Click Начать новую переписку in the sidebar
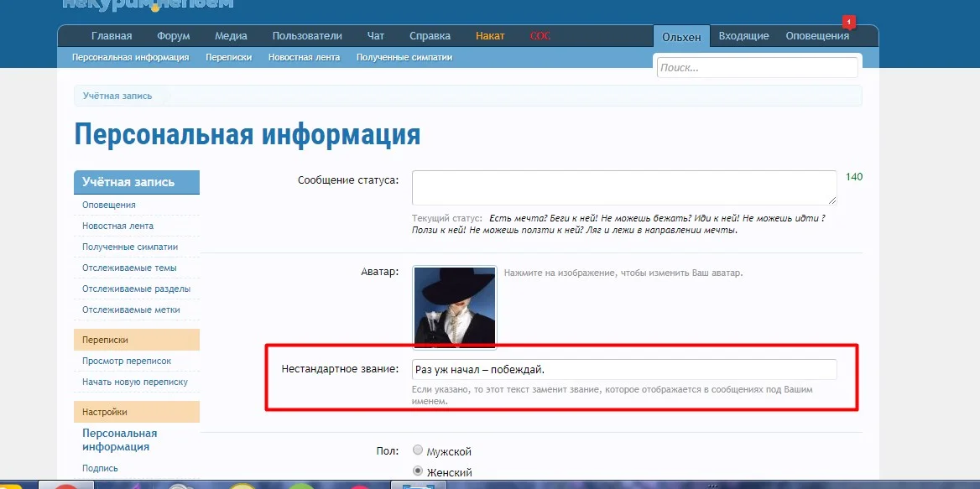Screen dimensions: 980x489 [x=136, y=381]
